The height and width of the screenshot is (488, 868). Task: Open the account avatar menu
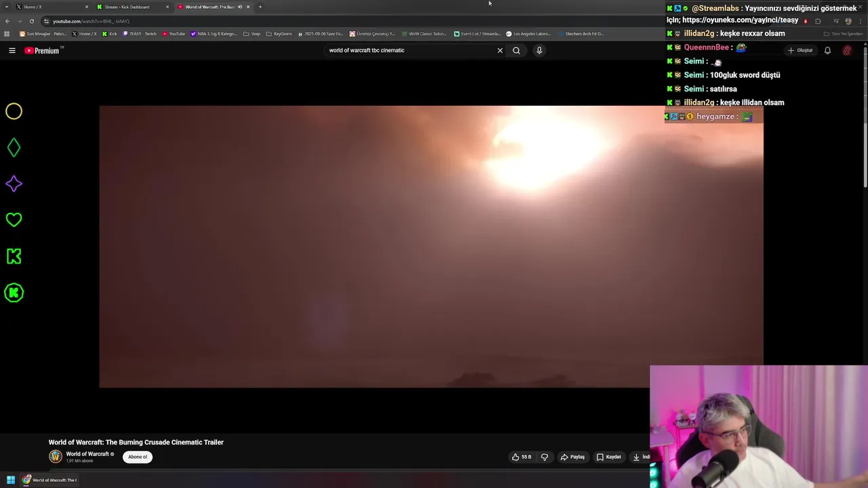coord(847,50)
